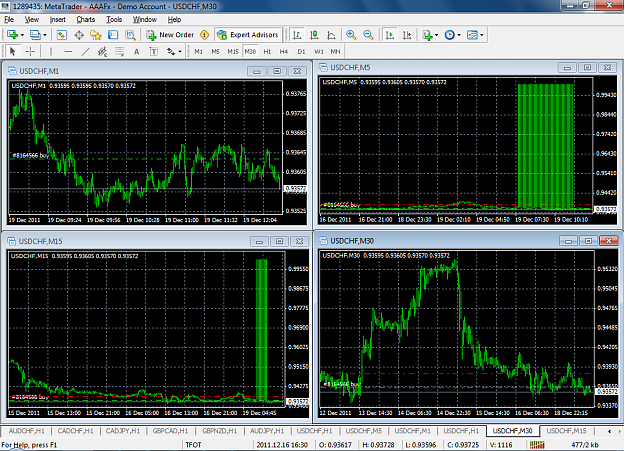
Task: Select the Crosshair tool
Action: tap(30, 51)
